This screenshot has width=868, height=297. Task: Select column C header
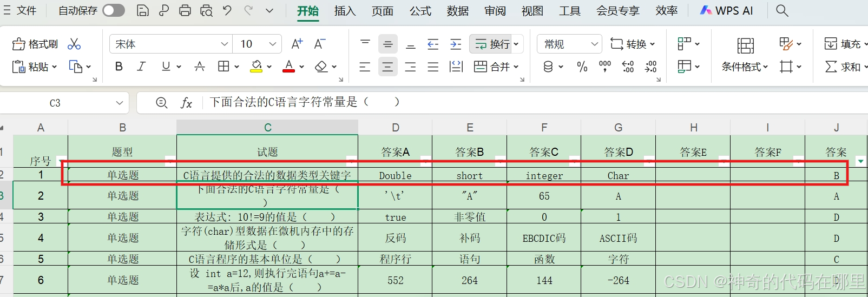(267, 127)
